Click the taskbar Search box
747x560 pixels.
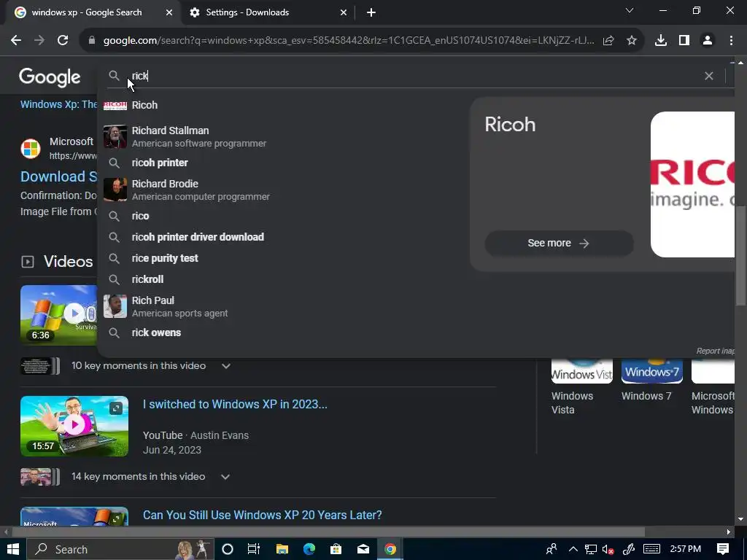tap(120, 549)
